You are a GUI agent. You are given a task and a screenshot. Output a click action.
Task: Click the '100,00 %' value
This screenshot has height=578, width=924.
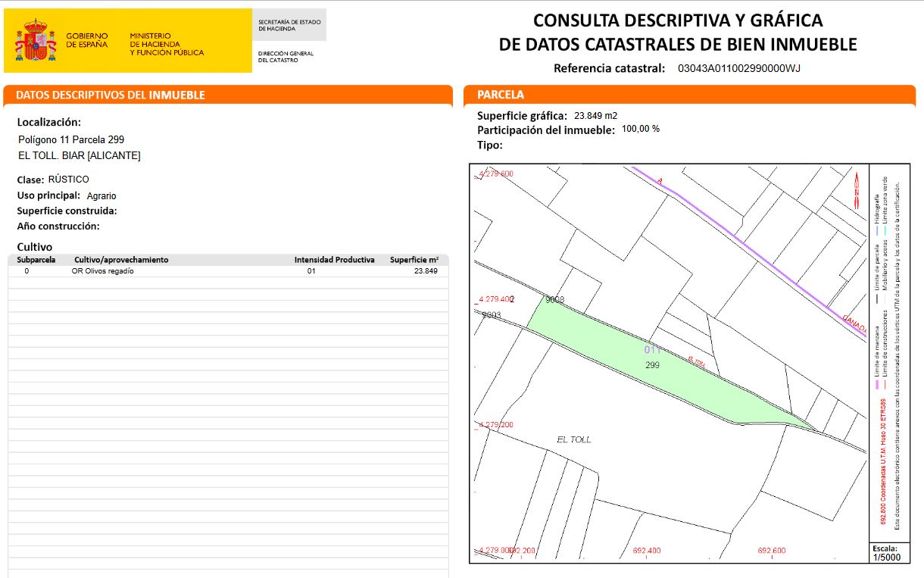(x=641, y=129)
